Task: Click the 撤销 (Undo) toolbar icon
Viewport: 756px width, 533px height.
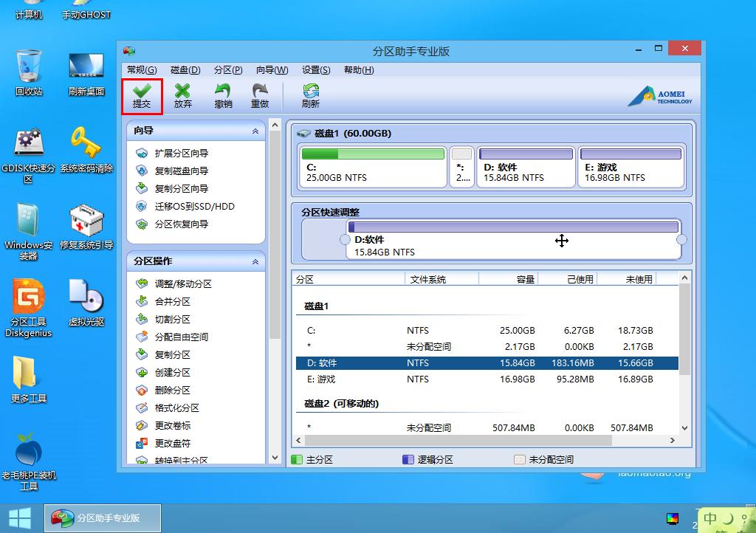Action: coord(223,96)
